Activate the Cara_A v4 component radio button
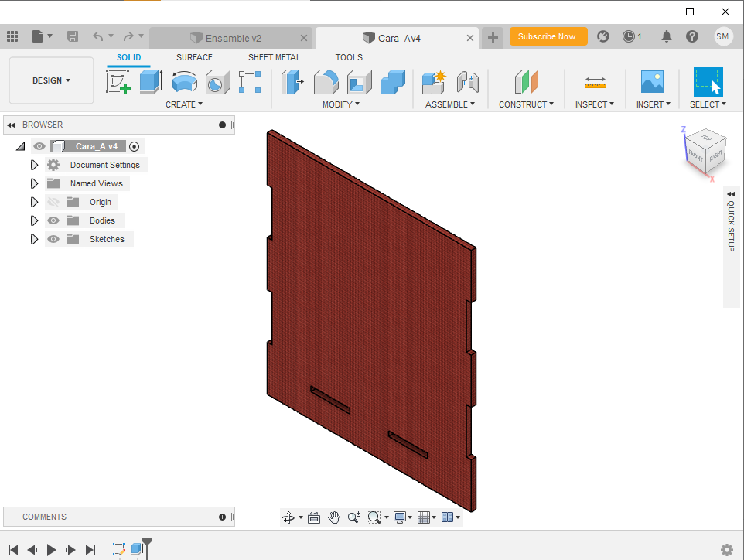Image resolution: width=744 pixels, height=560 pixels. coord(135,147)
